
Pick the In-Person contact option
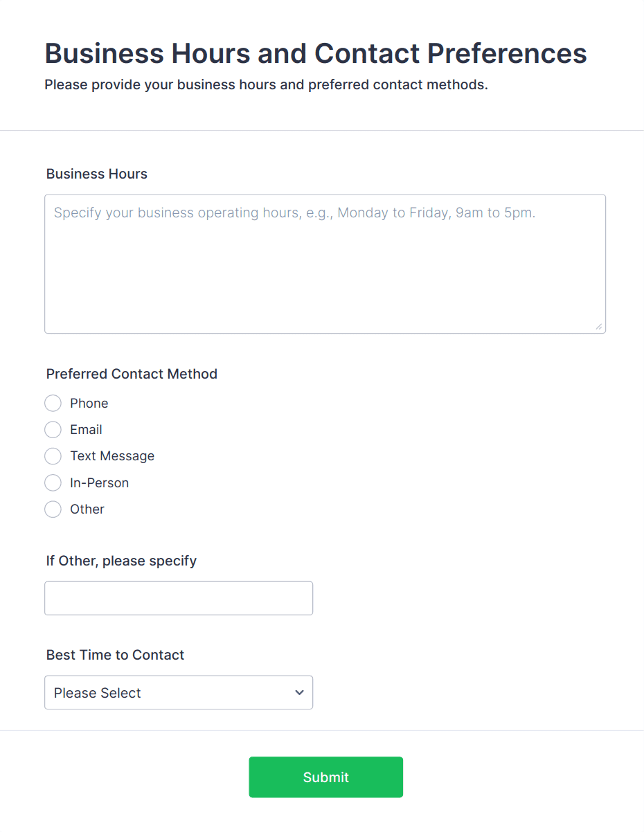tap(53, 483)
